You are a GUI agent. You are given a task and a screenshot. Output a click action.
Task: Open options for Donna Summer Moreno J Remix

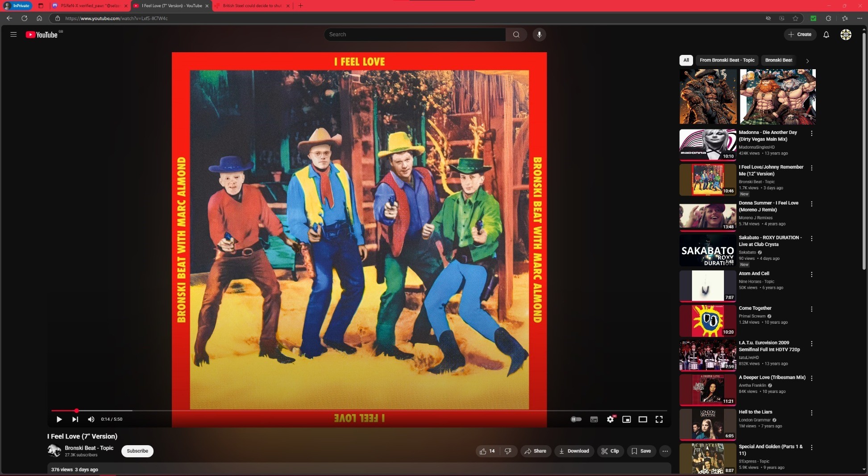[812, 204]
